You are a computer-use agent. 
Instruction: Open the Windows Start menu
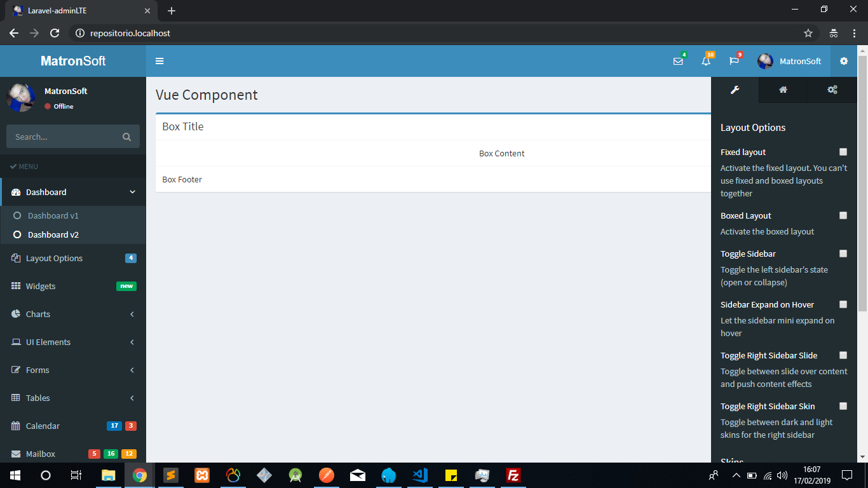(15, 475)
